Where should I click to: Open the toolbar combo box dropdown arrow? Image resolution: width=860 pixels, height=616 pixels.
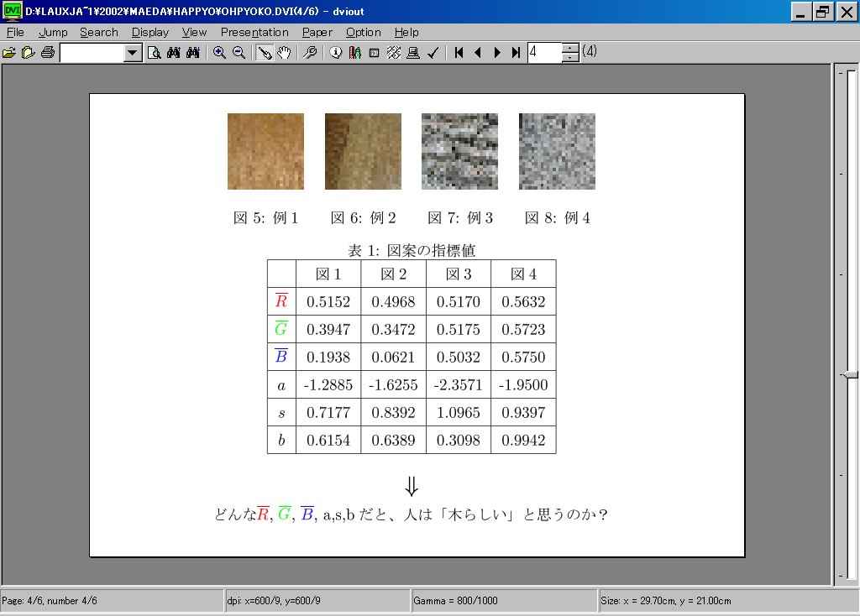pyautogui.click(x=132, y=53)
